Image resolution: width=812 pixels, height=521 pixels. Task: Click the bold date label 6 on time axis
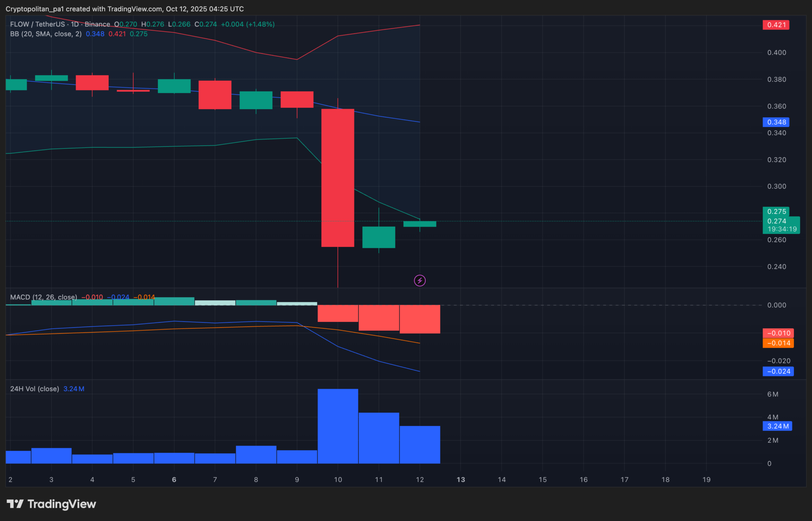click(x=174, y=480)
